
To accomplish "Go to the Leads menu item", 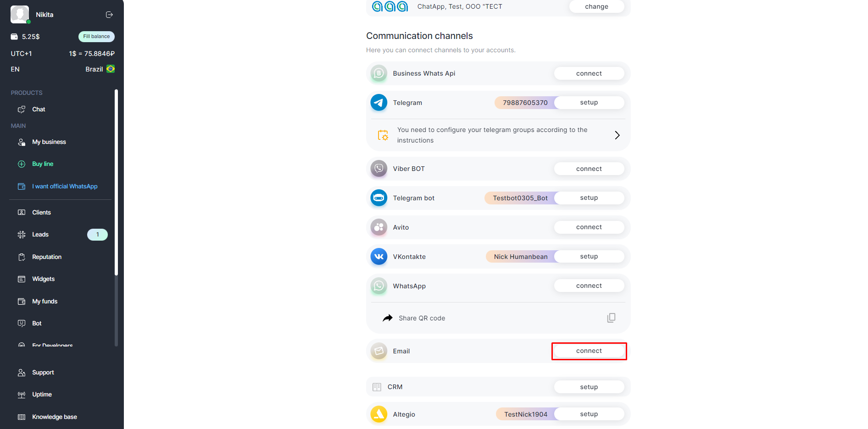I will click(x=40, y=235).
